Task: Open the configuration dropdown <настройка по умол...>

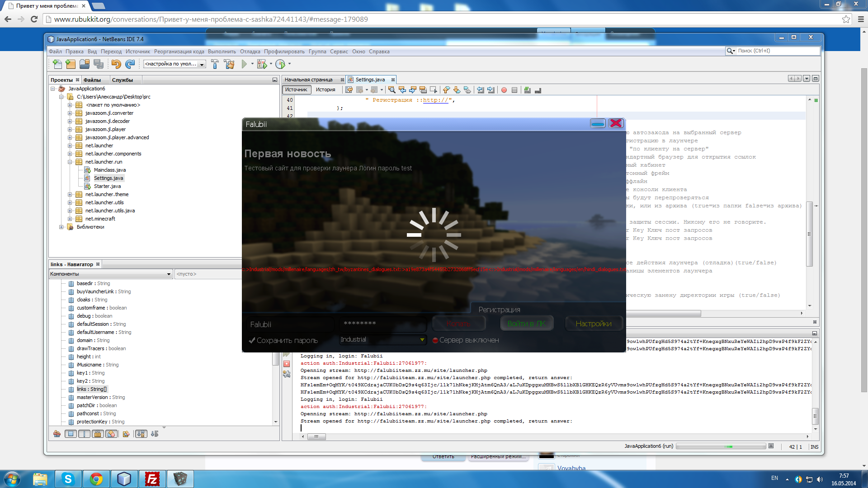Action: tap(175, 64)
